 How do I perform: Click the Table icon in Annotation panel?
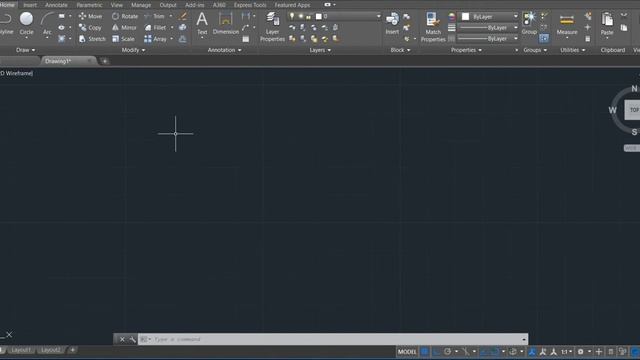click(245, 39)
